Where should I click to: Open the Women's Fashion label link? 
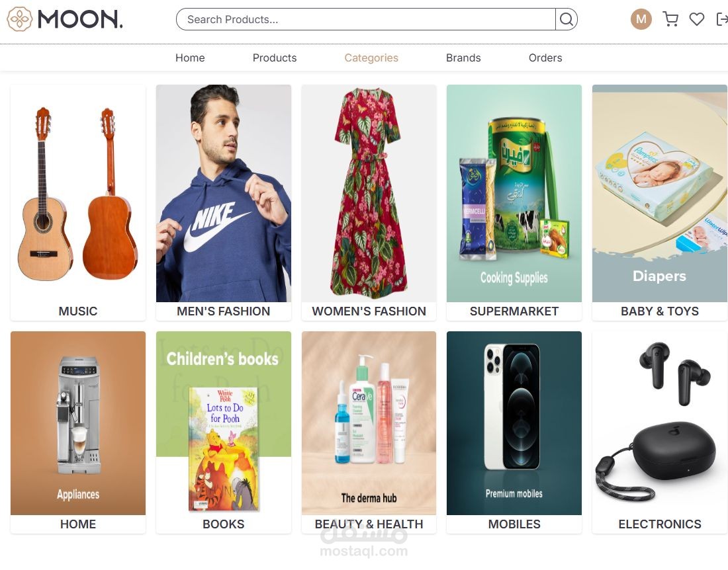pos(369,311)
